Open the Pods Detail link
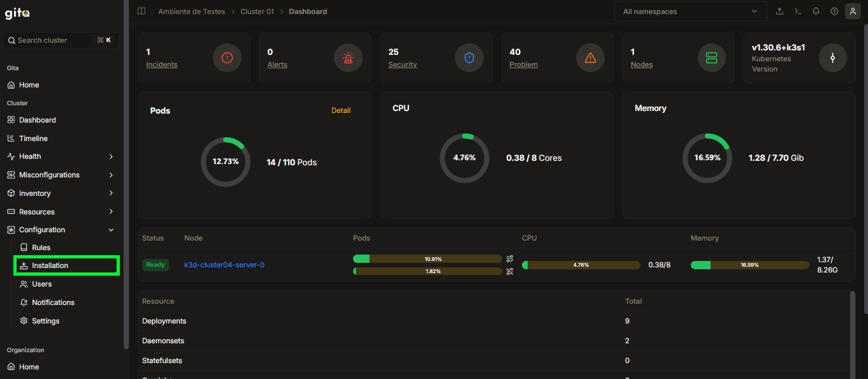This screenshot has height=379, width=868. tap(341, 110)
